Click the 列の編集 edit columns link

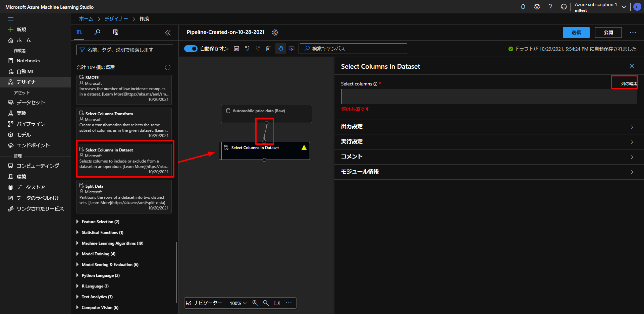pyautogui.click(x=628, y=83)
